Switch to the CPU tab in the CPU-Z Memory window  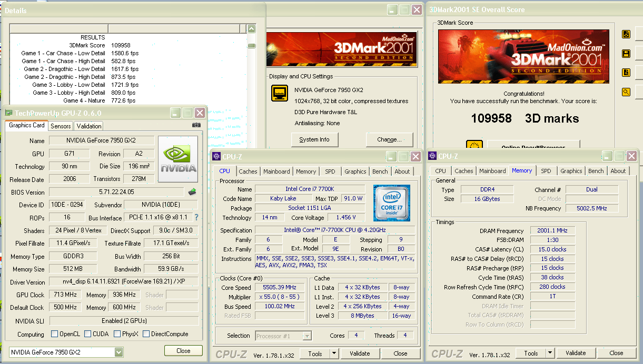point(441,171)
